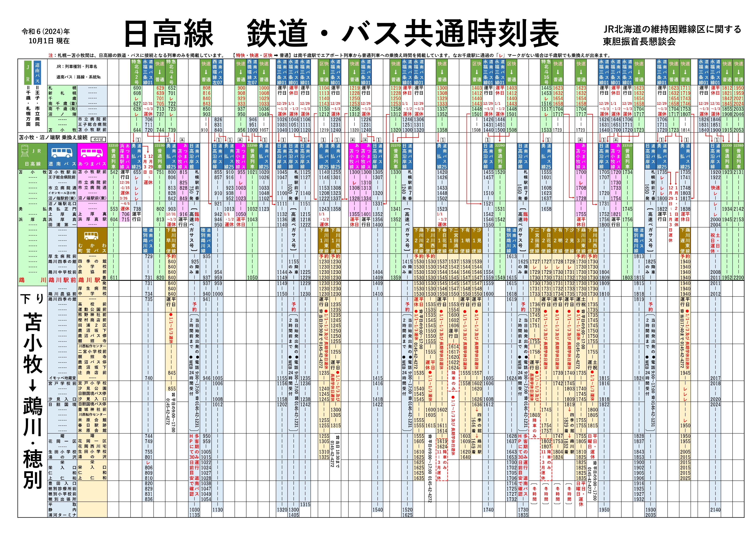Click the stop name 穂別診療所前
The height and width of the screenshot is (535, 756).
(62, 488)
